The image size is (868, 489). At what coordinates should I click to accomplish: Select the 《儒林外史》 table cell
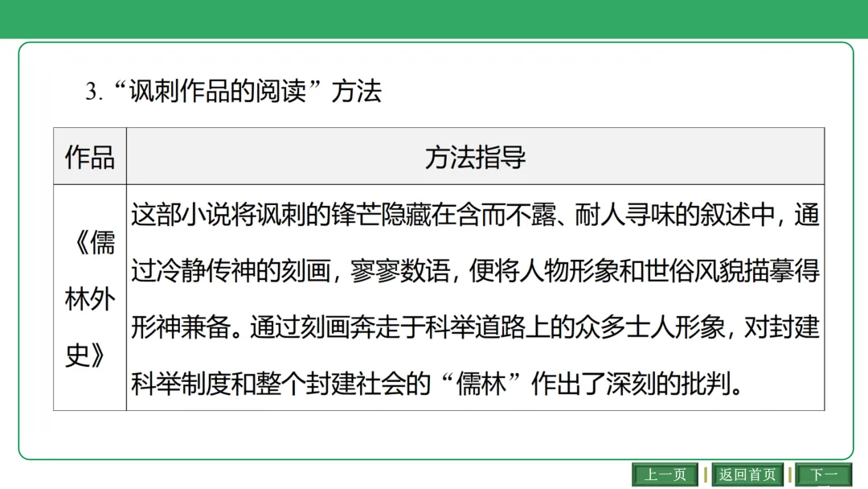pos(90,298)
